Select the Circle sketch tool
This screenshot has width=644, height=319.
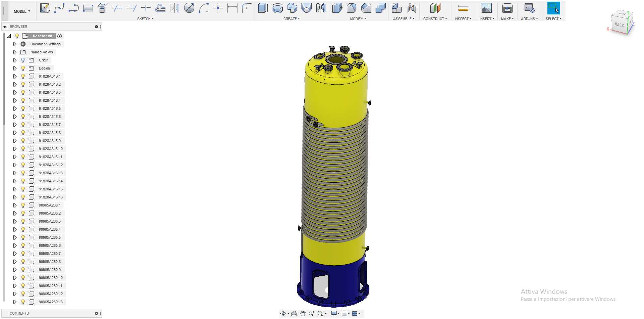189,8
